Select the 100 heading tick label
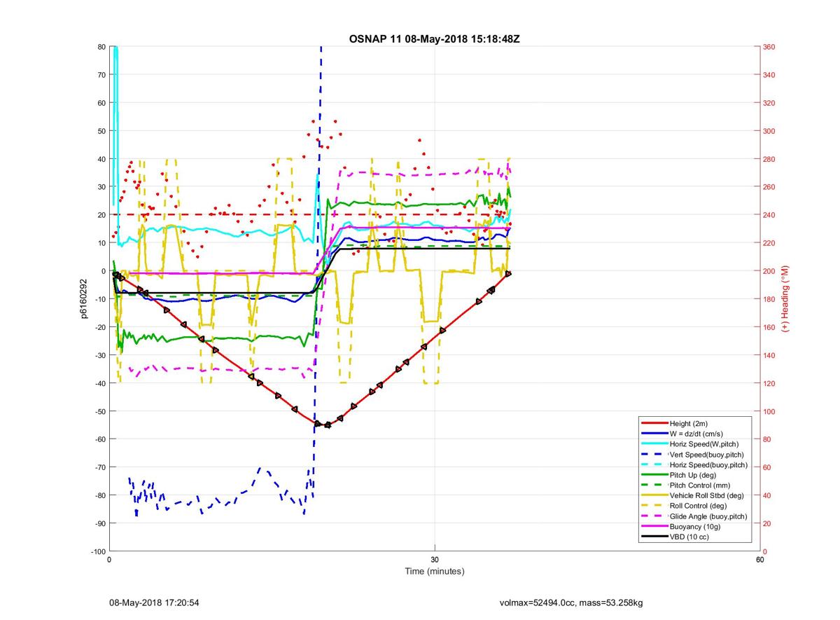The height and width of the screenshot is (620, 840). click(770, 411)
